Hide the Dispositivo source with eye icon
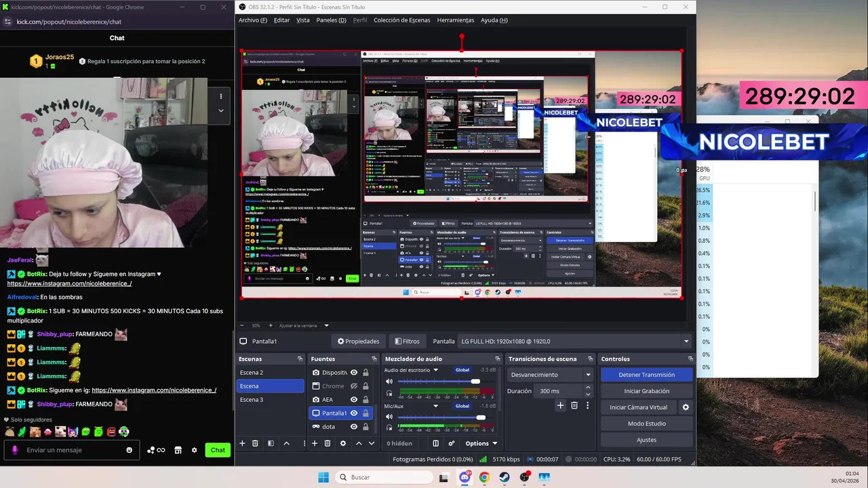 pyautogui.click(x=354, y=372)
